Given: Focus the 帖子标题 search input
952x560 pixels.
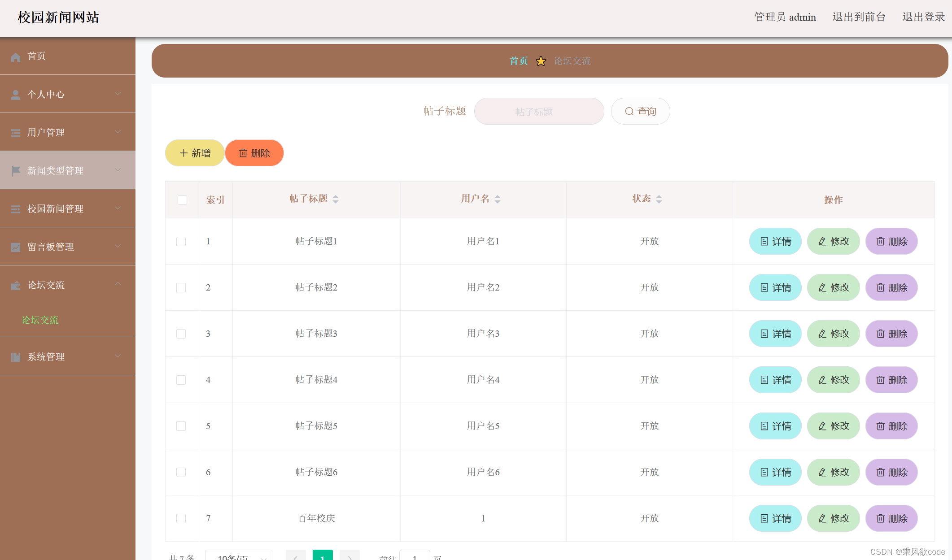Looking at the screenshot, I should 539,111.
